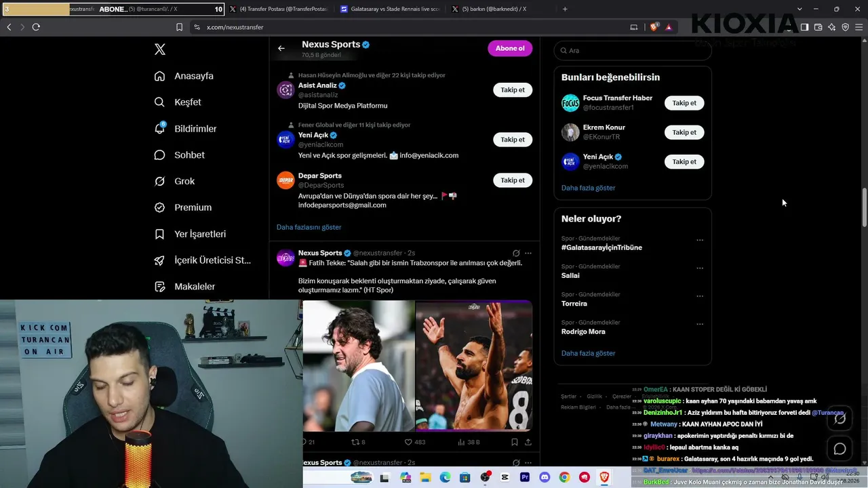Image resolution: width=868 pixels, height=488 pixels.
Task: Toggle the browser sidebar panel
Action: pyautogui.click(x=804, y=27)
